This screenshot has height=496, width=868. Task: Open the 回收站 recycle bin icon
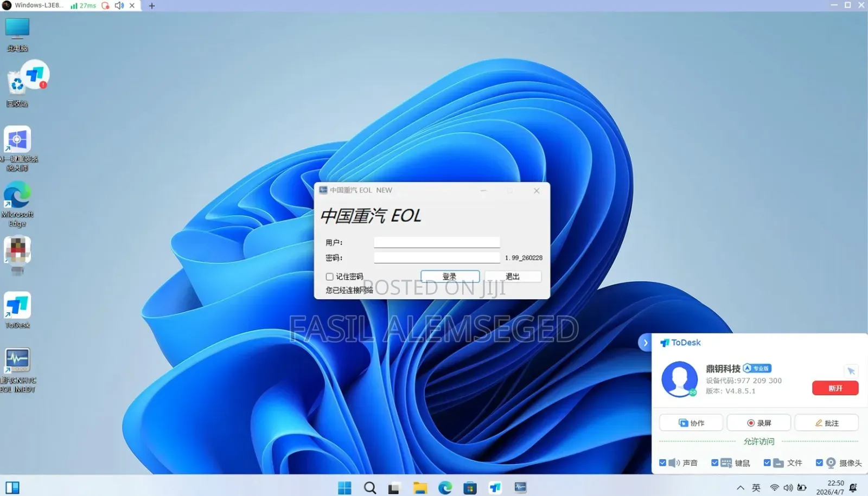tap(15, 89)
